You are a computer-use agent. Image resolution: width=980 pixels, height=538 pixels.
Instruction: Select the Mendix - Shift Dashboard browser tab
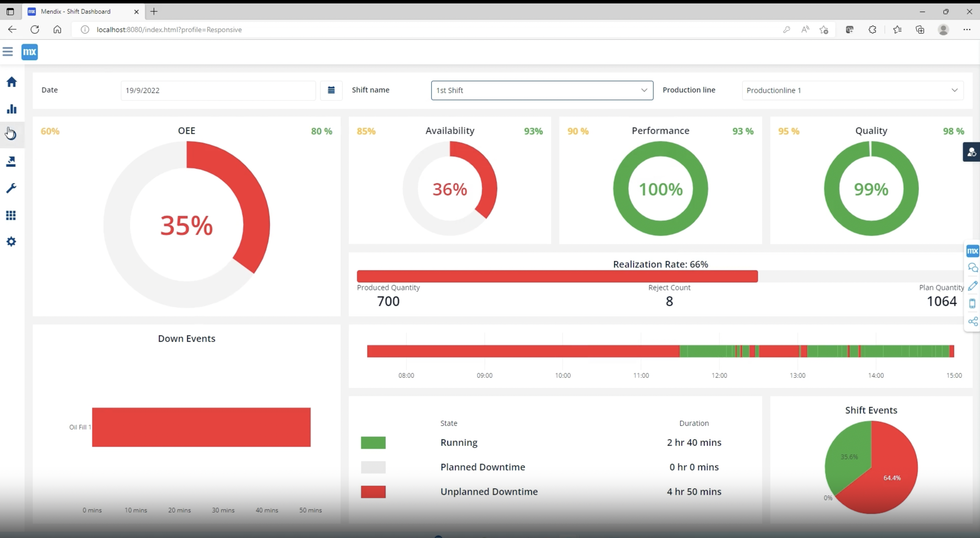[84, 11]
